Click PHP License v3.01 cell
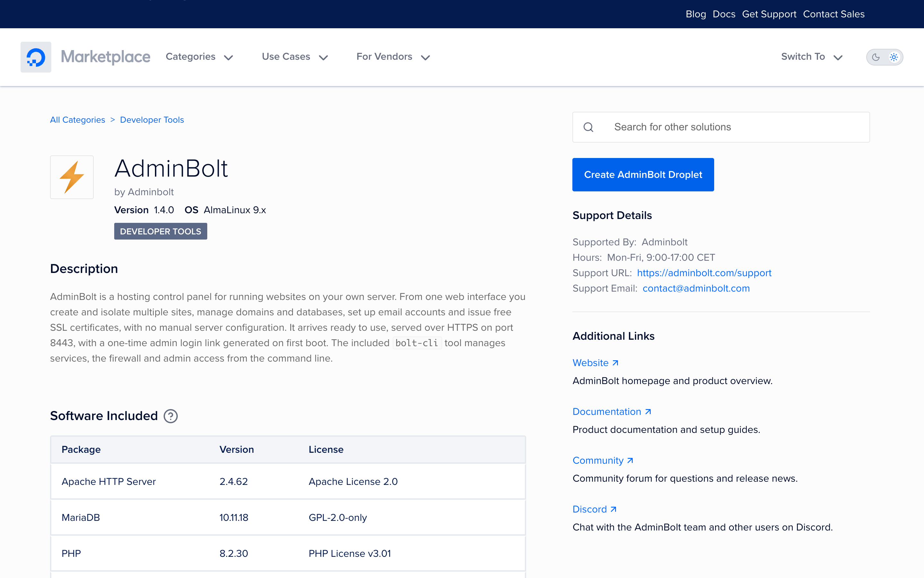 coord(350,554)
